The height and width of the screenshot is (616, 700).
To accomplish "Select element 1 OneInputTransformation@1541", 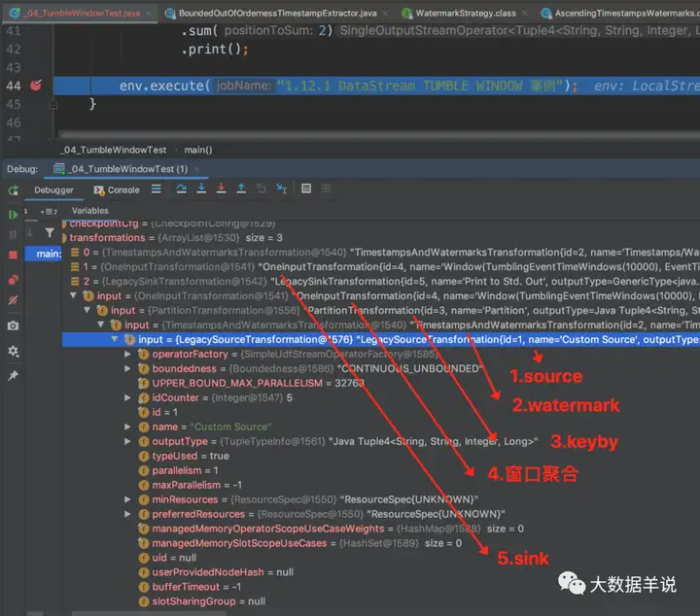I will (x=381, y=266).
